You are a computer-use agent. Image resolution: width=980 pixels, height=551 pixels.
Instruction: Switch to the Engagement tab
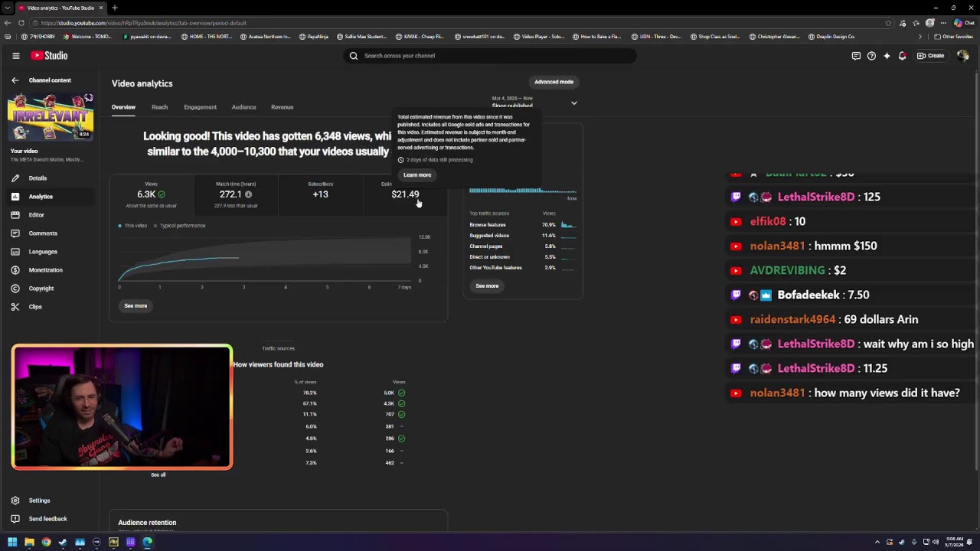click(x=200, y=107)
